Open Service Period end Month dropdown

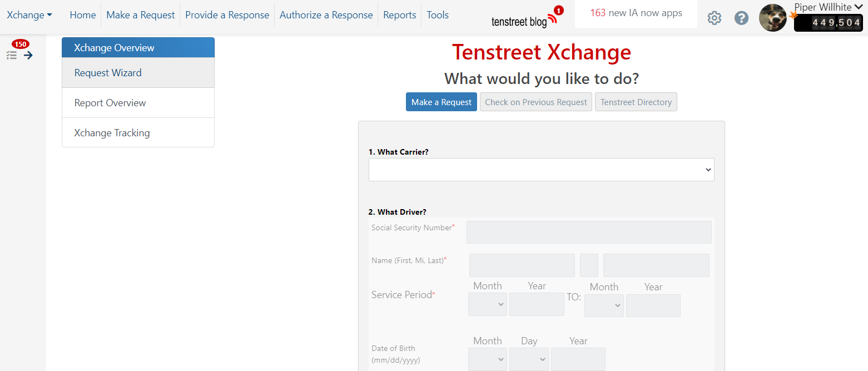[604, 305]
